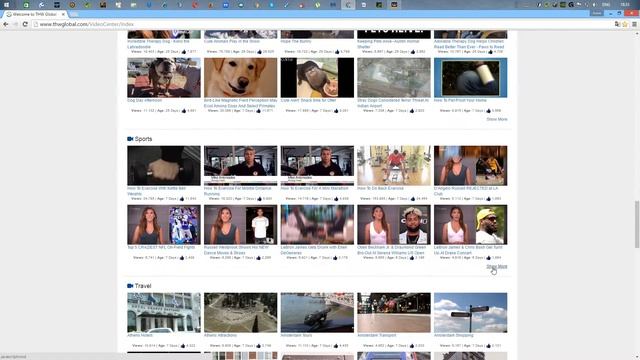
Task: Click the video camera icon beside Sports
Action: click(130, 139)
